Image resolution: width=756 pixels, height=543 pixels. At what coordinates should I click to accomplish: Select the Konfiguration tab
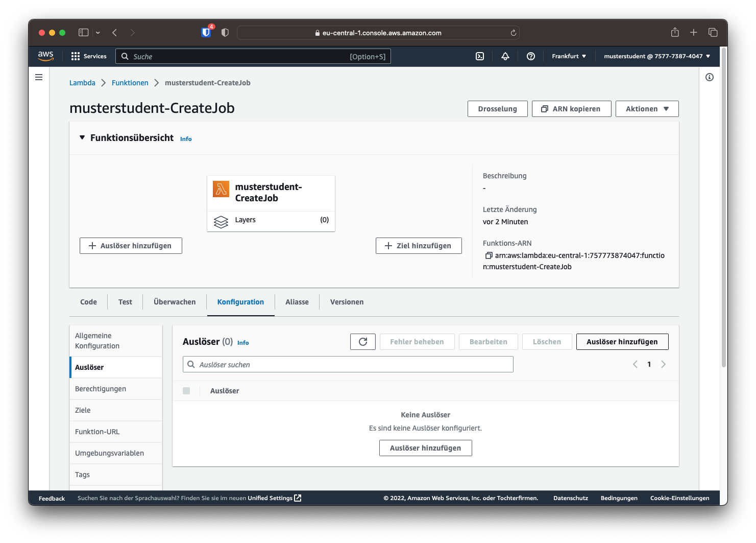click(x=240, y=302)
